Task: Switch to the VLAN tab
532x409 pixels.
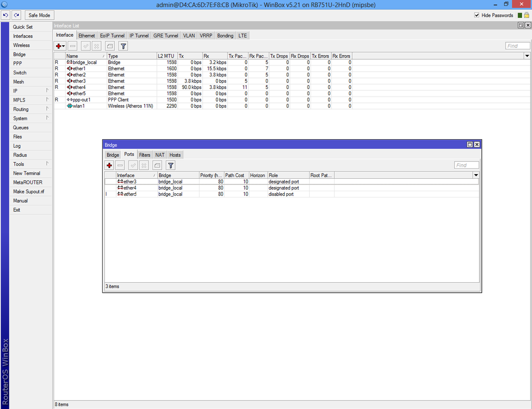Action: [189, 35]
